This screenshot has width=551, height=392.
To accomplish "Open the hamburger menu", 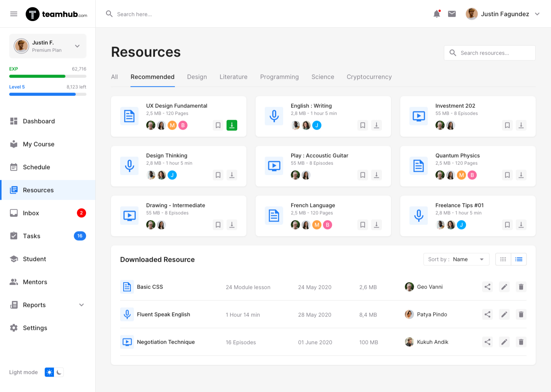I will pos(14,14).
